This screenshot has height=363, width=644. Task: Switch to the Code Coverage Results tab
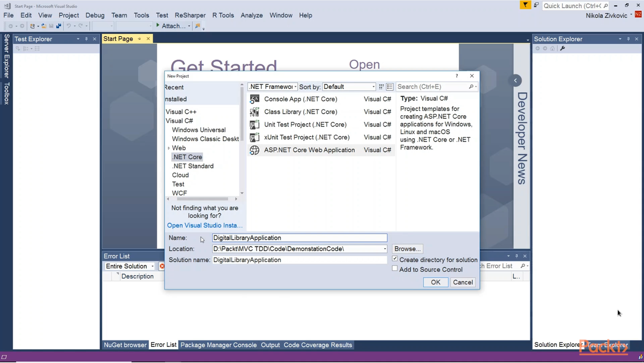coord(318,345)
